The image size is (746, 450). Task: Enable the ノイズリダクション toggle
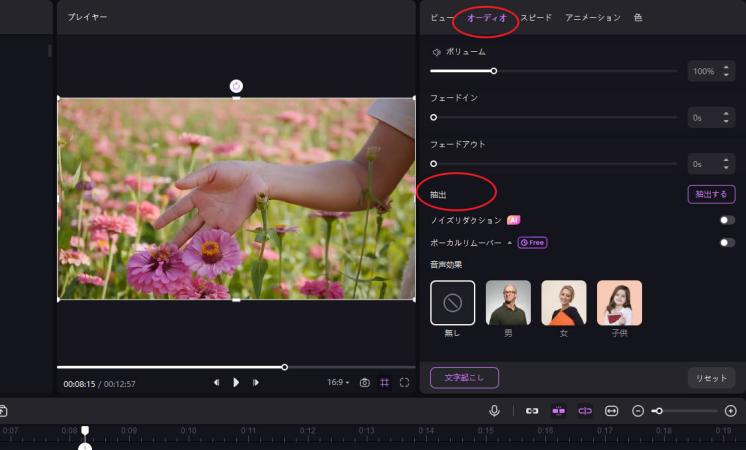pyautogui.click(x=726, y=220)
